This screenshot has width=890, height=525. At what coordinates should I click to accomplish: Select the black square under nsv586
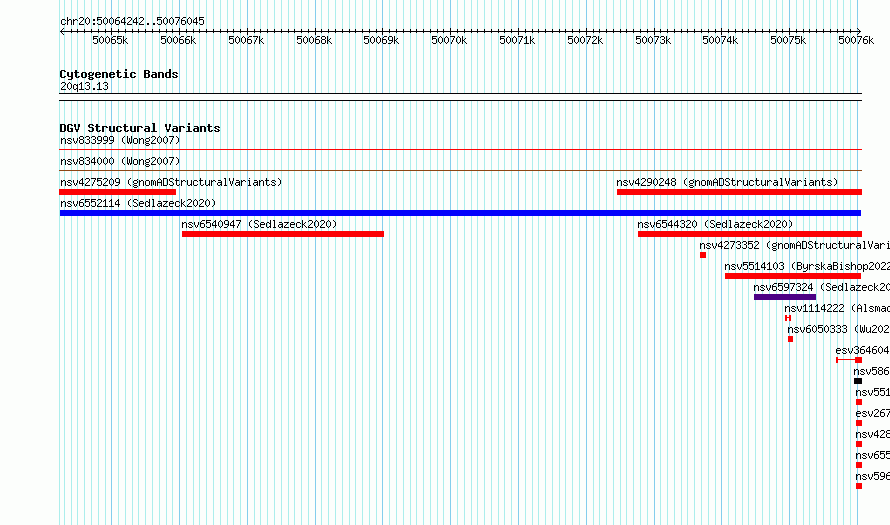tap(858, 381)
